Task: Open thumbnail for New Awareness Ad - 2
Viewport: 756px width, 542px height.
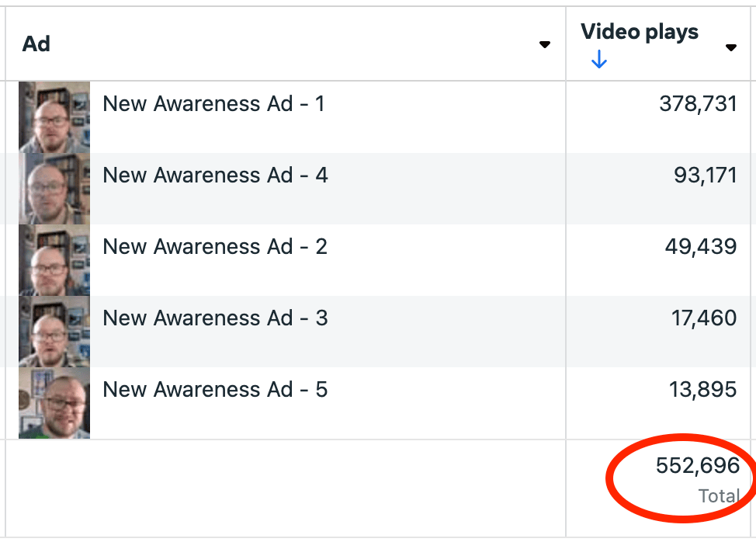Action: coord(54,259)
